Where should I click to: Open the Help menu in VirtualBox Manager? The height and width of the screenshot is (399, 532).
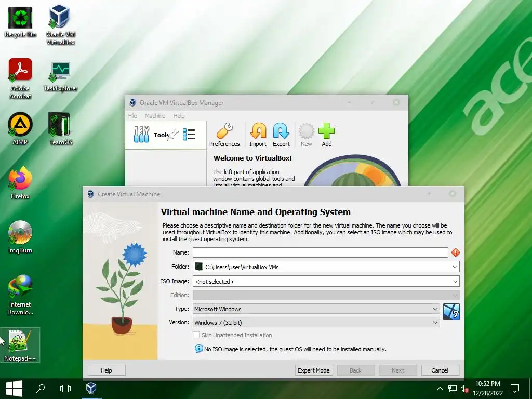click(179, 116)
